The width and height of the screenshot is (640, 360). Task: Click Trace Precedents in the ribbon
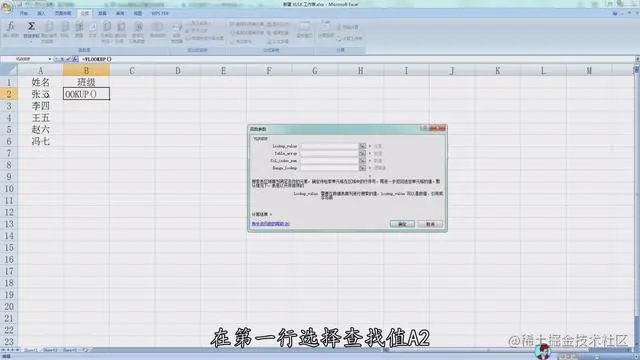click(247, 24)
